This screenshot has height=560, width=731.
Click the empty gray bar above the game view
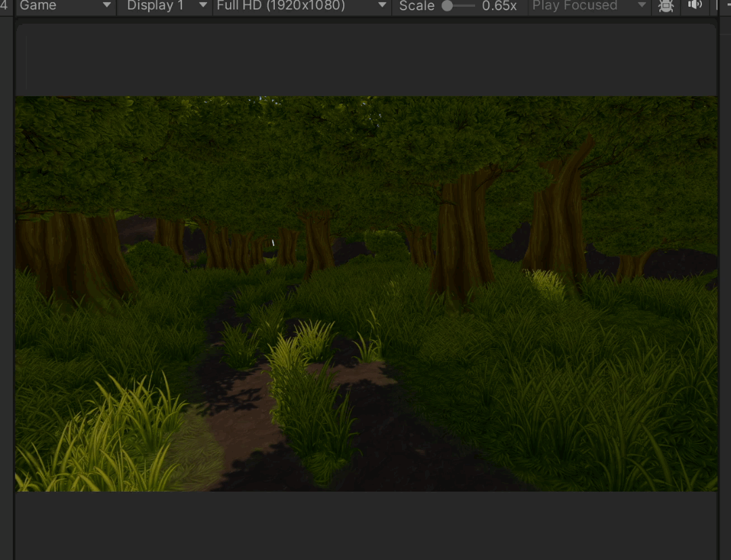click(365, 61)
